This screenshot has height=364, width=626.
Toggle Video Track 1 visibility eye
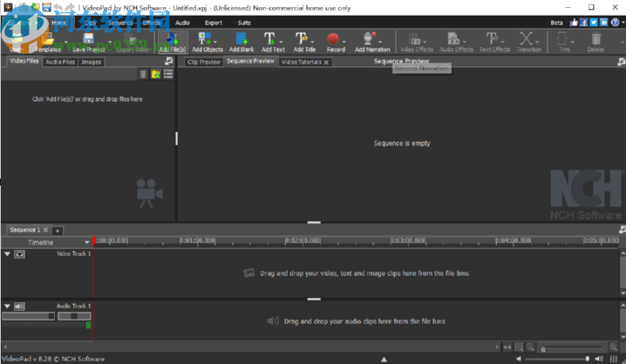pyautogui.click(x=19, y=254)
